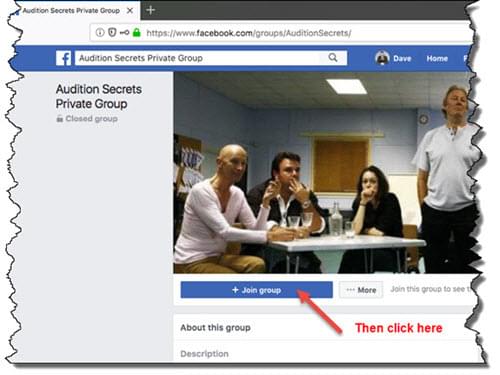
Task: Open Dave's profile link in header
Action: tap(402, 59)
